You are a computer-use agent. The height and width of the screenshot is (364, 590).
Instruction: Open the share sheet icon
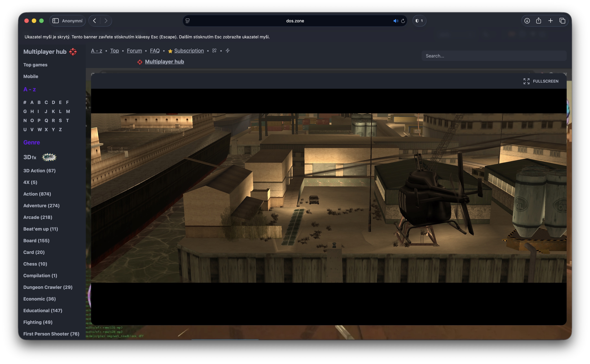click(539, 21)
